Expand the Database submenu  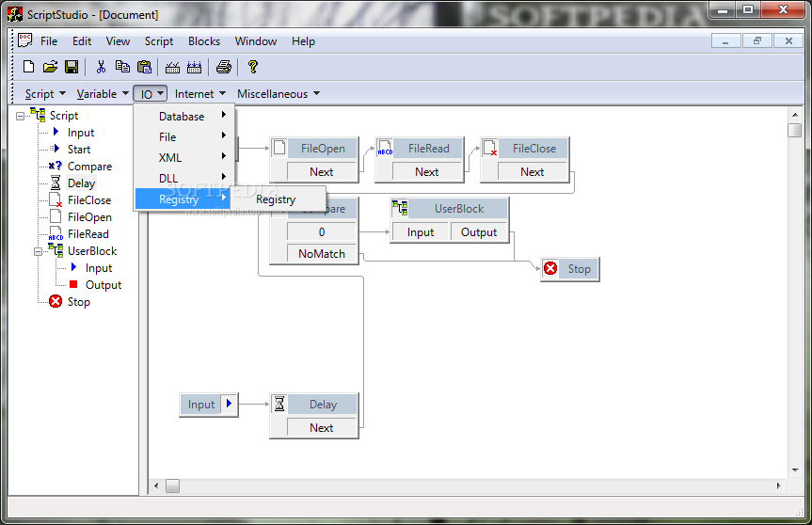tap(184, 116)
